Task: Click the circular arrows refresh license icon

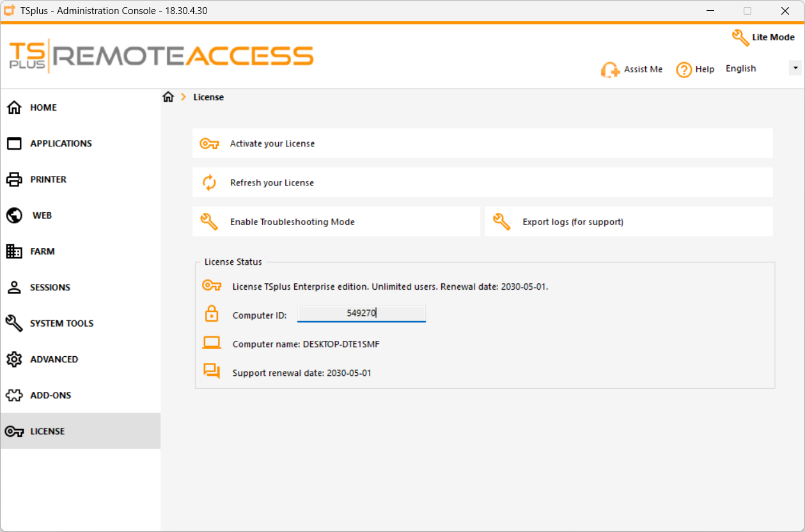Action: point(210,183)
